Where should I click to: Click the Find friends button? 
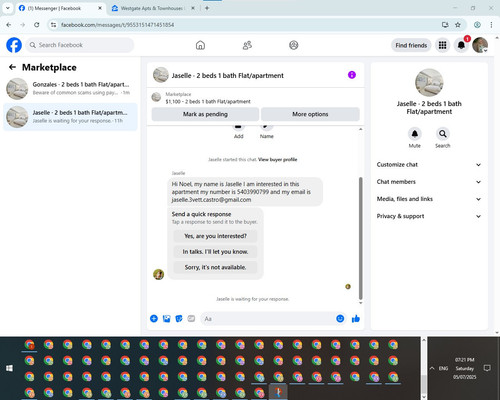pyautogui.click(x=411, y=45)
